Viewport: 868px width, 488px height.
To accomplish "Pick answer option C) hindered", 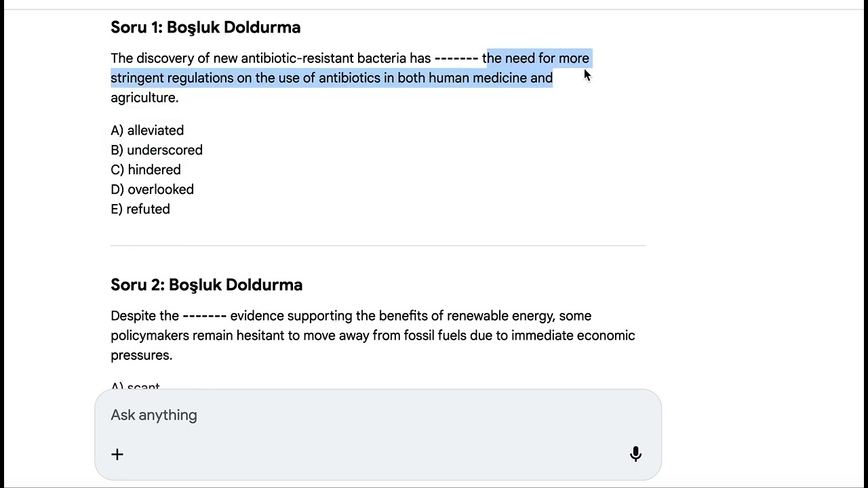I will (146, 169).
